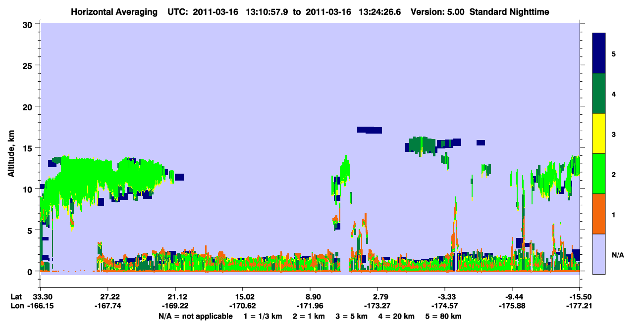Click the longitude value -166.15
The height and width of the screenshot is (330, 644).
coord(41,306)
